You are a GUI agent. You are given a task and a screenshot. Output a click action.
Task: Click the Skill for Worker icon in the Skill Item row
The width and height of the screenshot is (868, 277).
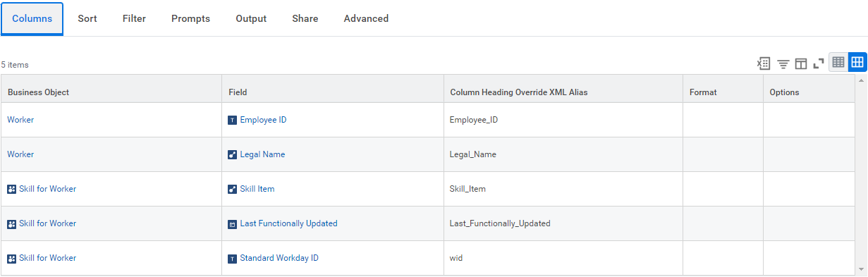click(x=11, y=190)
